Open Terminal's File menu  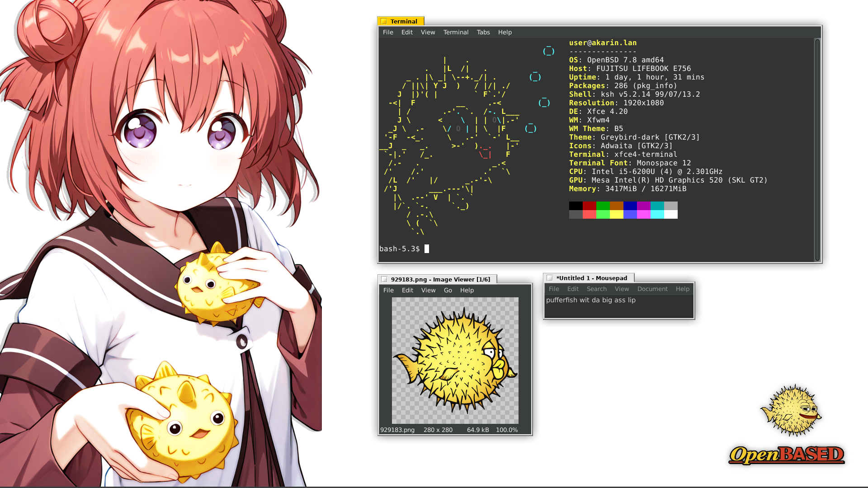(387, 32)
